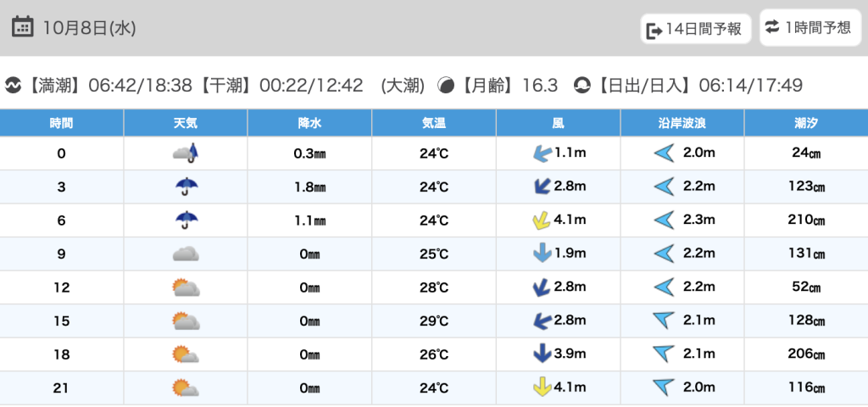Image resolution: width=868 pixels, height=407 pixels.
Task: Click the rainy cloud icon at hour 0
Action: [x=186, y=153]
